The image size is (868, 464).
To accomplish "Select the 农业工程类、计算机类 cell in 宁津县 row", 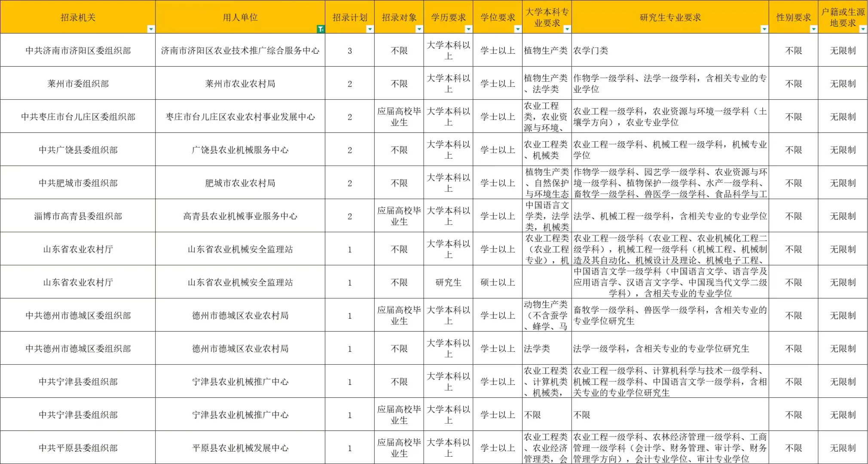I will point(547,382).
